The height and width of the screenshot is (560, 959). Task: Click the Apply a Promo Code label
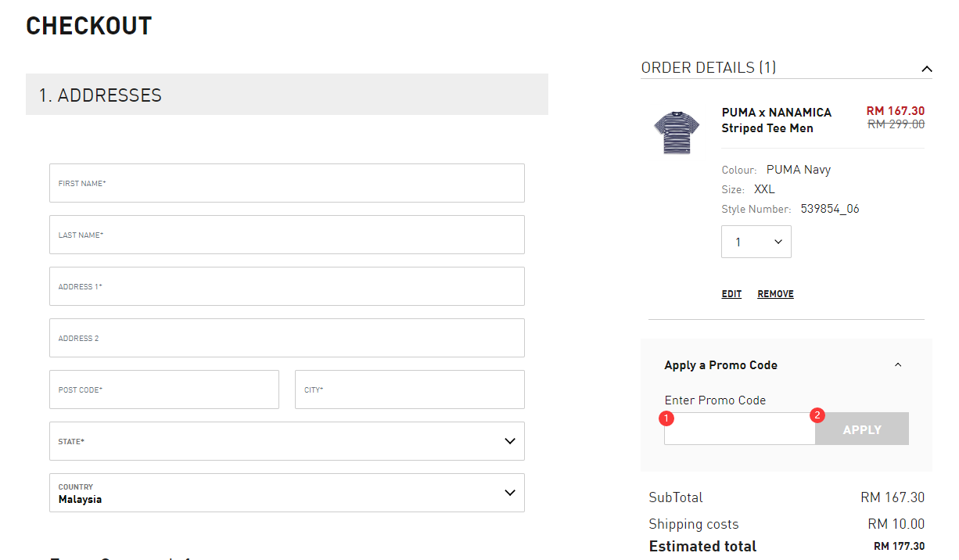point(721,365)
